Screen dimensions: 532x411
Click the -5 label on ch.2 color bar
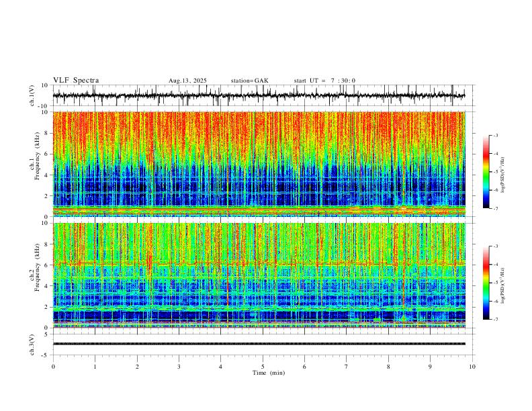tap(496, 283)
